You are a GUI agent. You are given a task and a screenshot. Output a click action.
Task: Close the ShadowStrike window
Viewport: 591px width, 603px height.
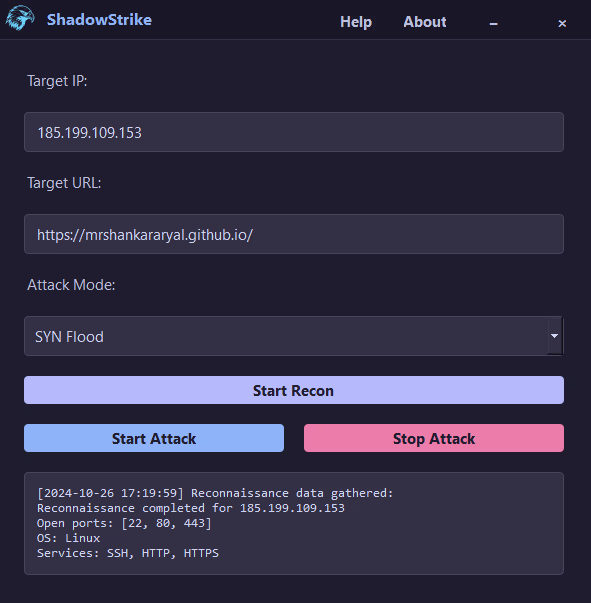(x=562, y=24)
